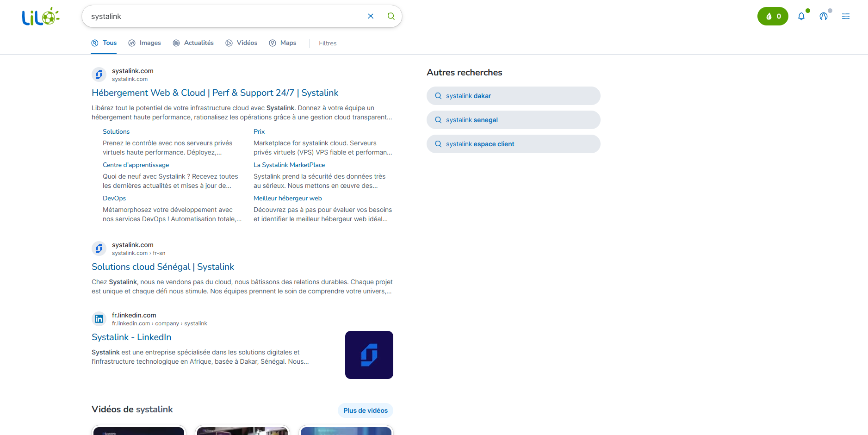Screen dimensions: 868x435
Task: Open the Centre d'apprentissage sitelink
Action: (136, 165)
